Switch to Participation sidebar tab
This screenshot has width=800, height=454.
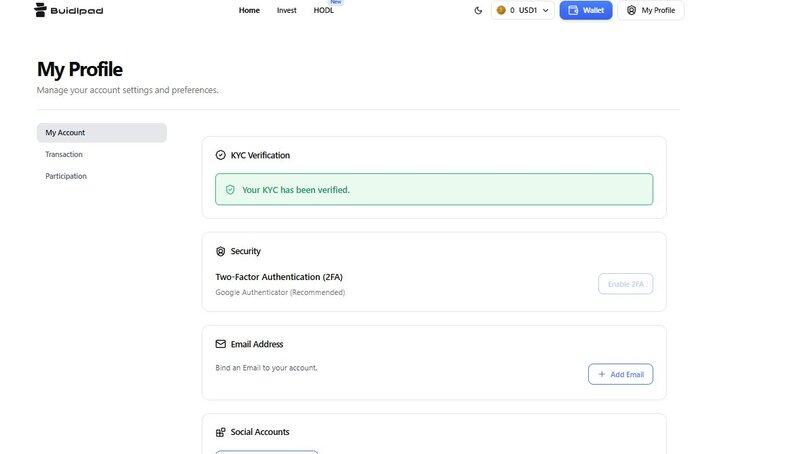point(66,176)
